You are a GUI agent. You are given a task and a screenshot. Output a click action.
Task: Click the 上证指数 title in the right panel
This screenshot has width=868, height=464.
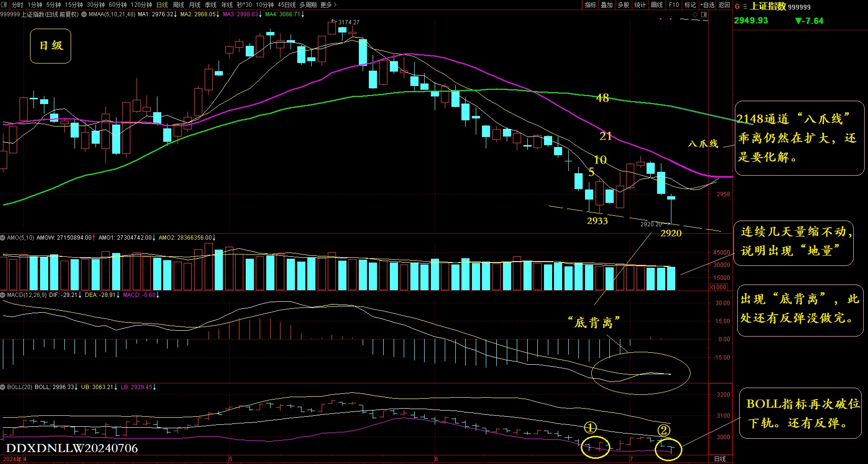[768, 6]
